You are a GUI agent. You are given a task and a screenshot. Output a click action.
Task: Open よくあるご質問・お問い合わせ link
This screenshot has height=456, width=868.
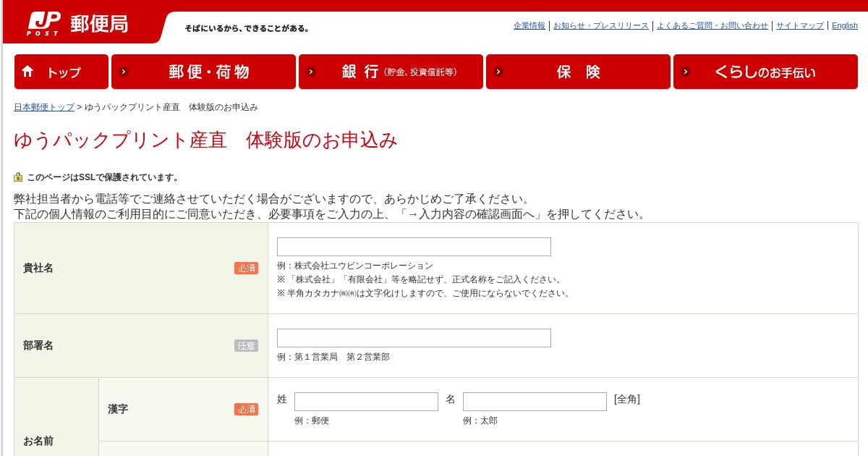click(712, 25)
